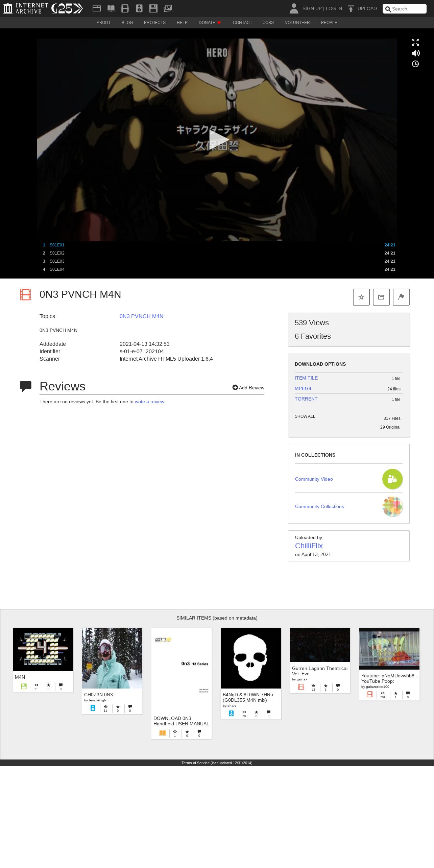
Task: Open the Community Video link
Action: tap(314, 479)
